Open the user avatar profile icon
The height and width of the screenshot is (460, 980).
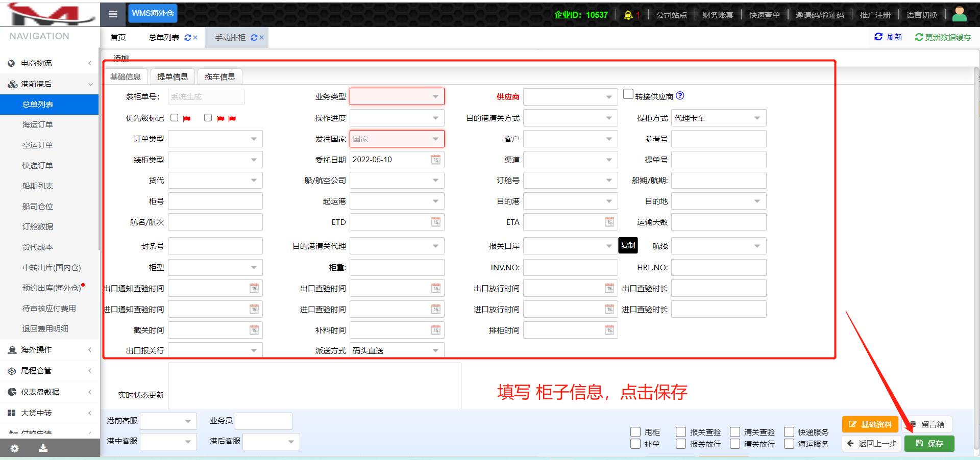959,14
